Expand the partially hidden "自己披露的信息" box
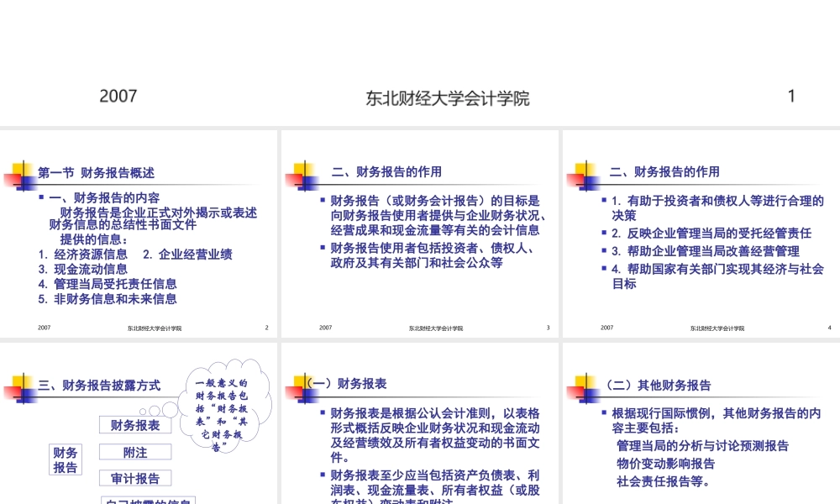The image size is (840, 504). coord(150,501)
